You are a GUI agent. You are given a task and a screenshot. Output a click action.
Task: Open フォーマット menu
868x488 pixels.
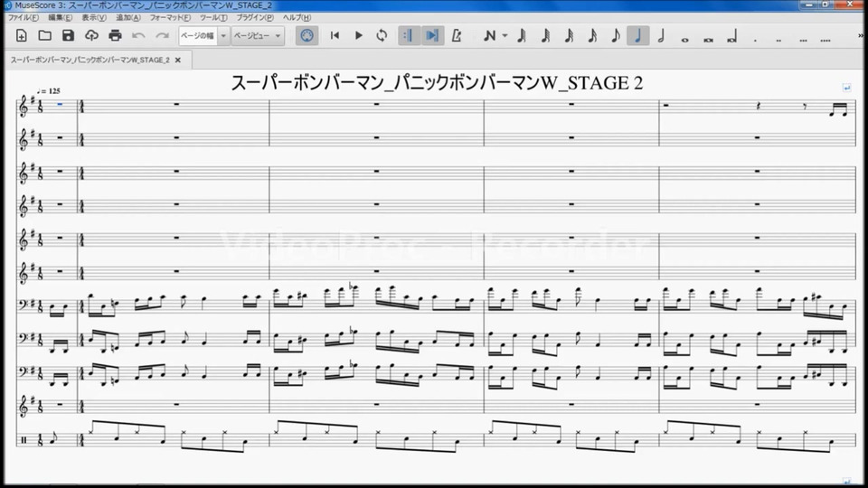coord(170,18)
